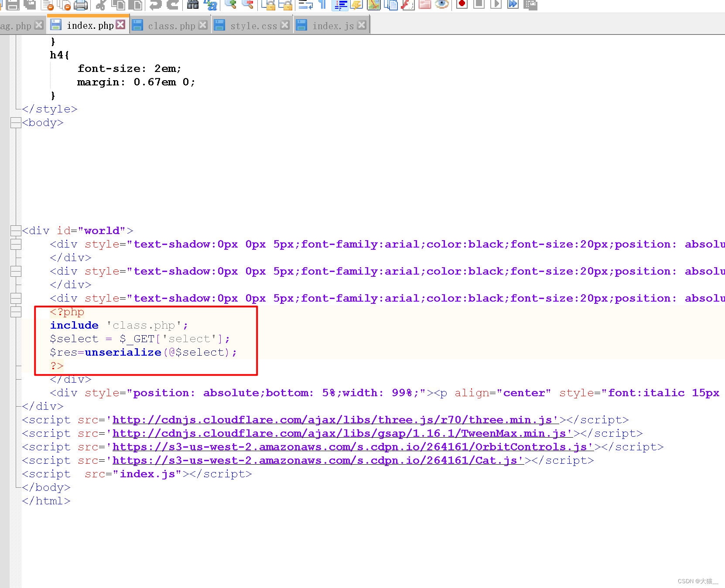Click the Save file toolbar icon
This screenshot has width=725, height=588.
(13, 5)
